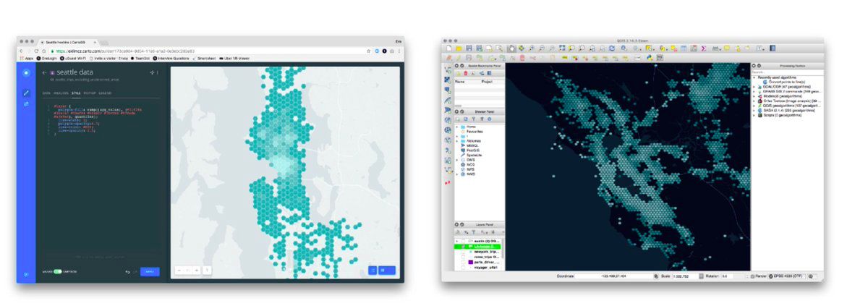Expand the GDAL/OGR geoalgorithms group
The image size is (868, 306).
click(x=755, y=87)
